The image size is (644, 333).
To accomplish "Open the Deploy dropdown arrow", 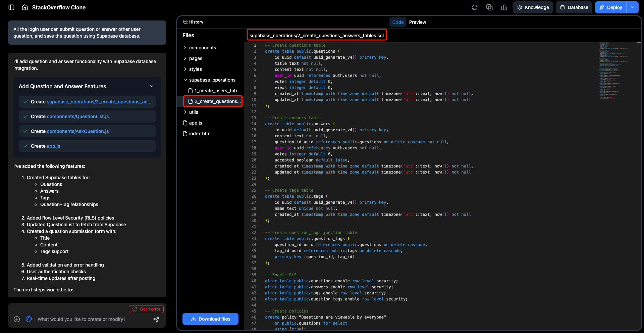I will 633,7.
